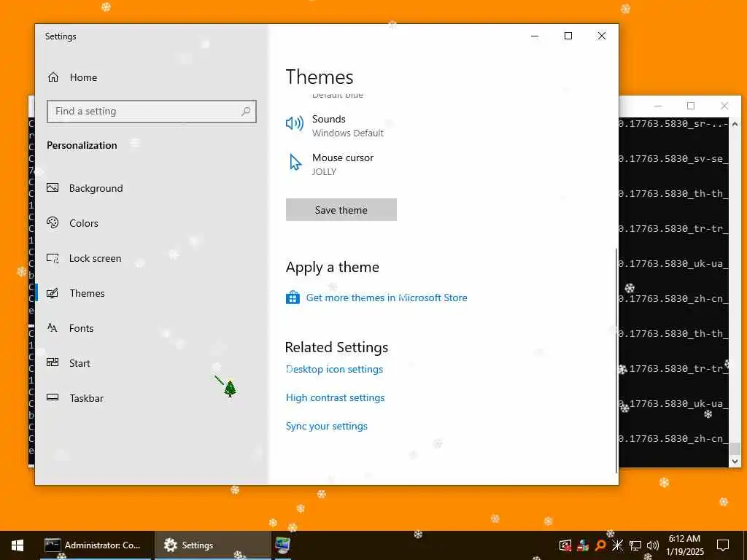Go to Settings Home

click(83, 77)
